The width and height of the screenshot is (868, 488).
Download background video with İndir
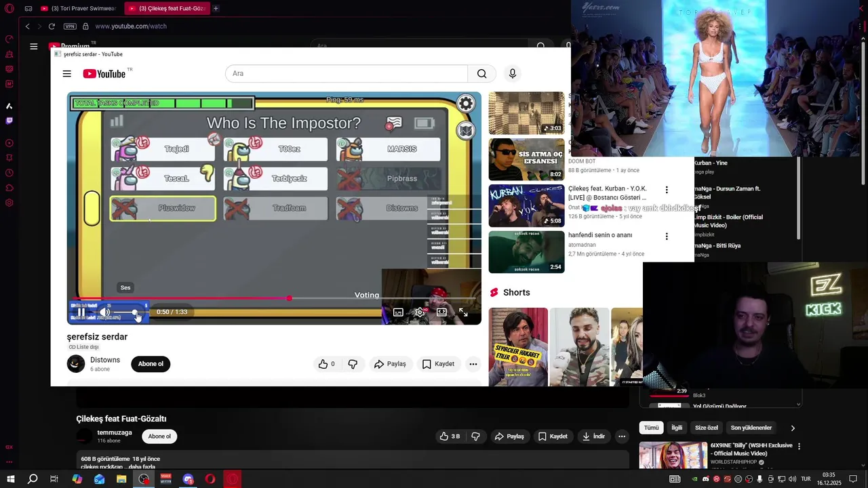point(593,436)
